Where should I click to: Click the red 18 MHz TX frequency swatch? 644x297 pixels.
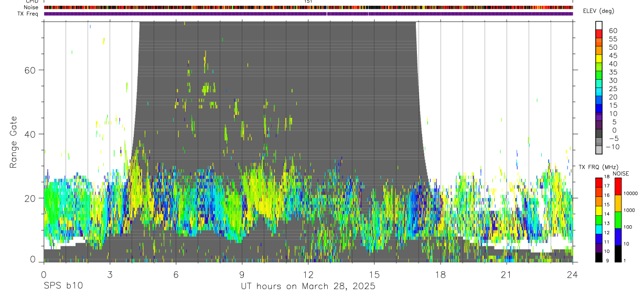(x=598, y=182)
